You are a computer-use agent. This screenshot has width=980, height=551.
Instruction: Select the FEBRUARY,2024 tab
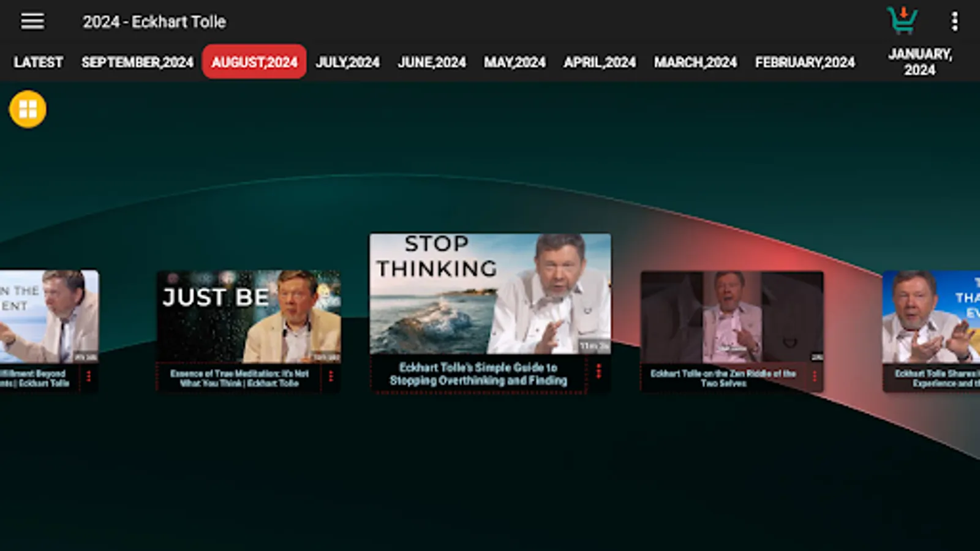(x=805, y=62)
